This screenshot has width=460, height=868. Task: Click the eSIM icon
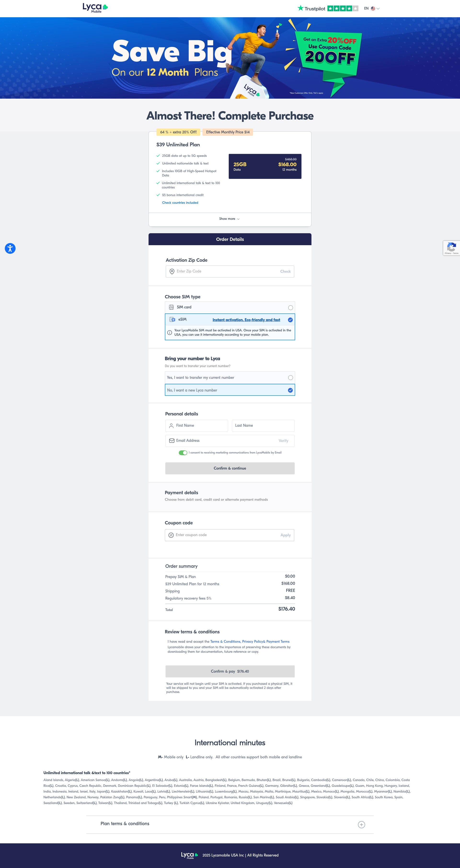click(x=172, y=319)
